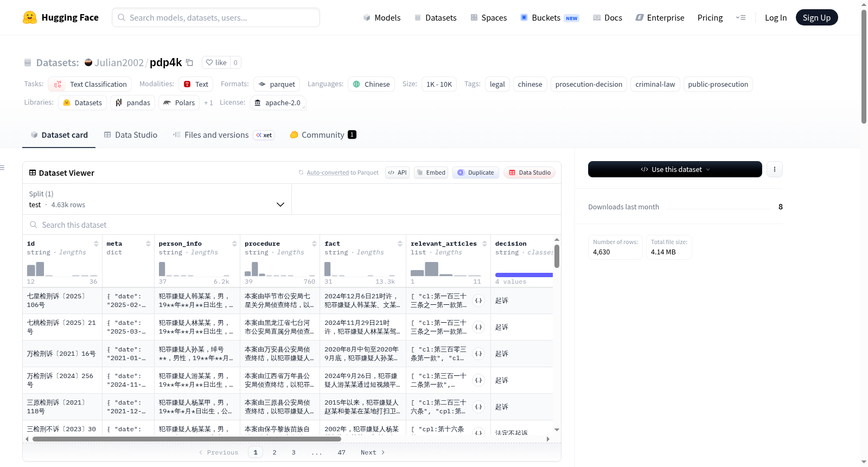This screenshot has width=868, height=467.
Task: Click the table horizontal scrollbar
Action: pyautogui.click(x=187, y=439)
